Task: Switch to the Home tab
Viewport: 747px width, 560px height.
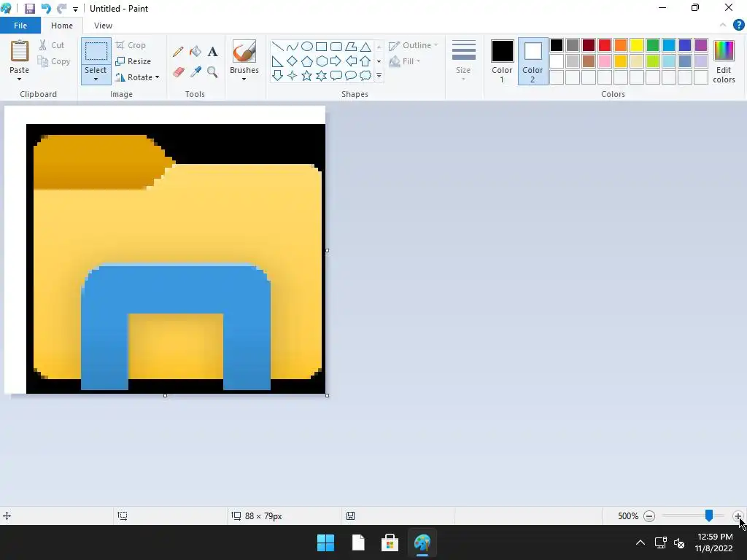Action: pyautogui.click(x=62, y=26)
